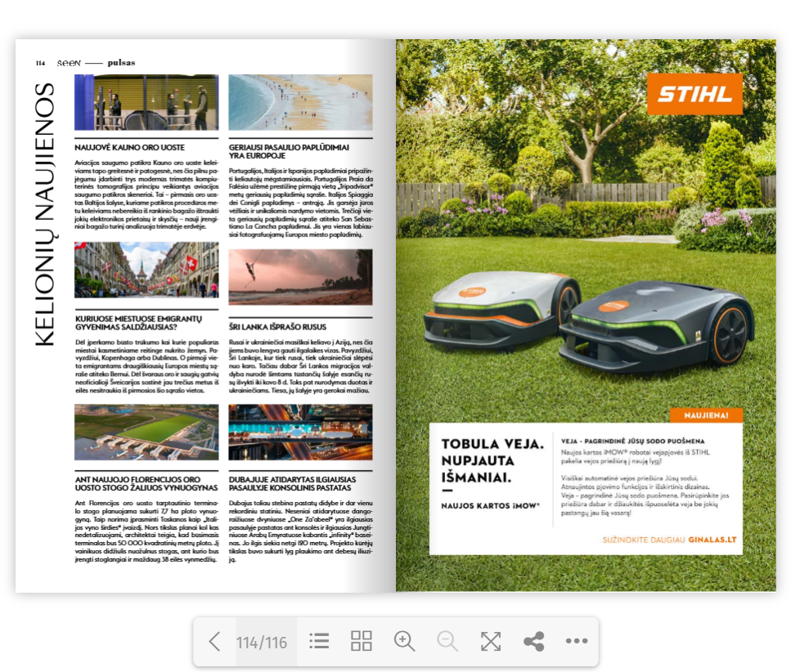Share this publication using the share icon
The image size is (791, 672).
[533, 642]
